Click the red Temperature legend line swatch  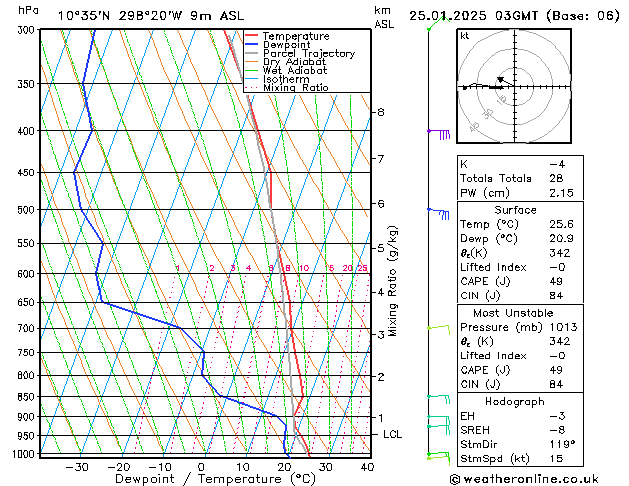click(x=252, y=35)
